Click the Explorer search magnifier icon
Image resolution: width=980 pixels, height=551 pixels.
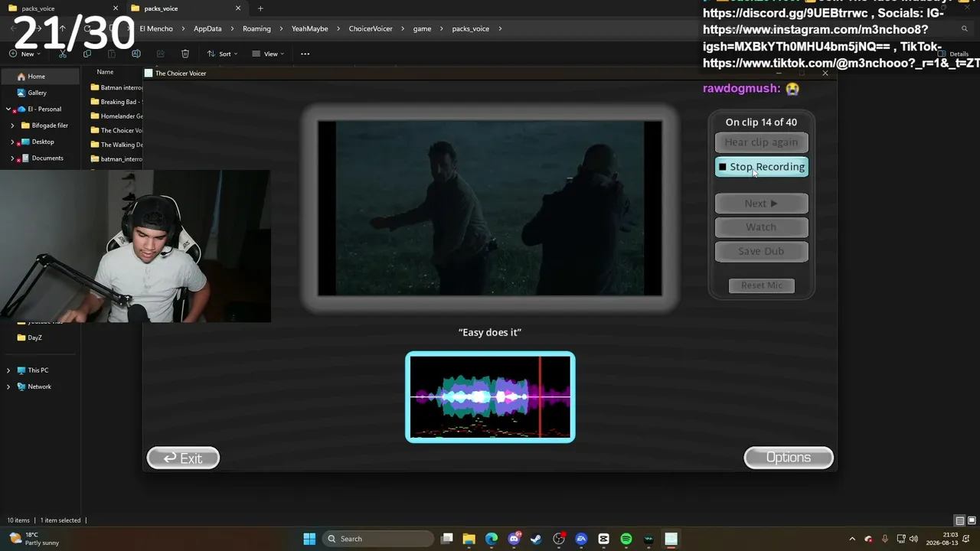[965, 29]
